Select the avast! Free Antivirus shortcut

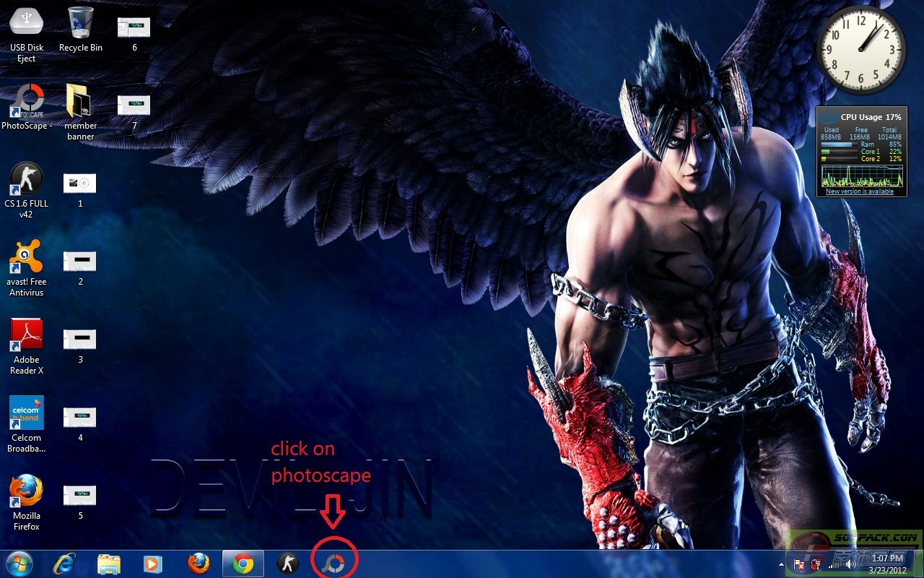click(x=26, y=259)
